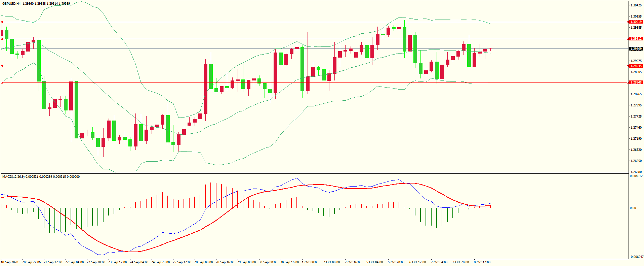Image resolution: width=644 pixels, height=266 pixels.
Task: Click the 30 Sep 00:00 time label
Action: pos(268,262)
